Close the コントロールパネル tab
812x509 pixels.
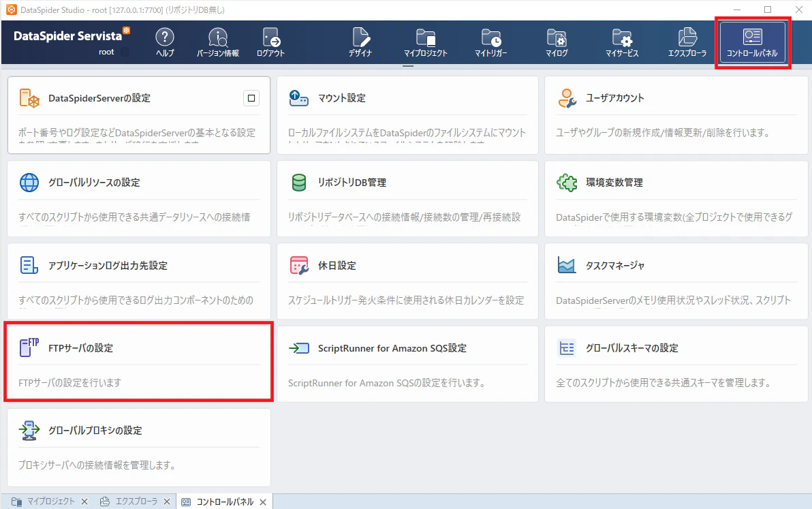pos(263,502)
